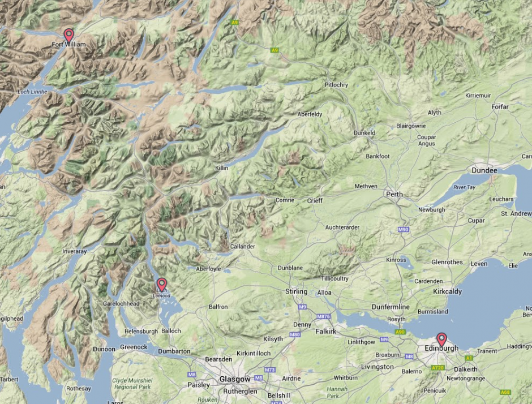Screen dimensions: 532x404
Task: Select the Perth city label
Action: (x=394, y=195)
